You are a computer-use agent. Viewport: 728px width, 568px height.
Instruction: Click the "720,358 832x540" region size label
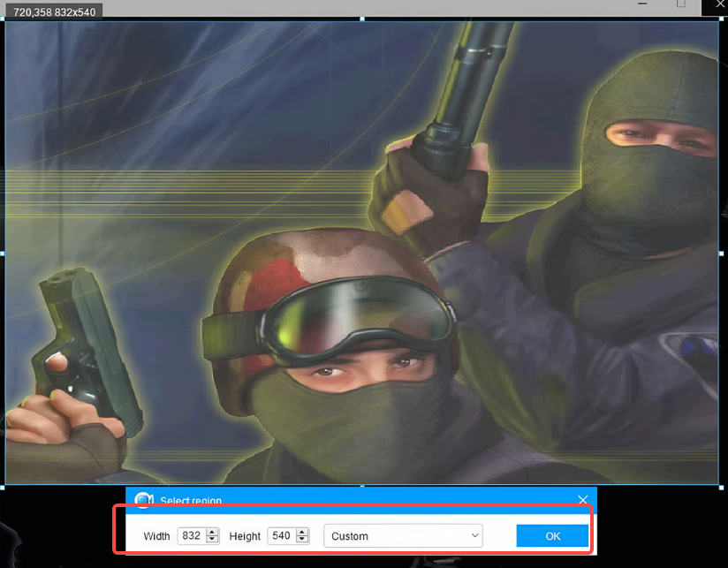[x=54, y=12]
